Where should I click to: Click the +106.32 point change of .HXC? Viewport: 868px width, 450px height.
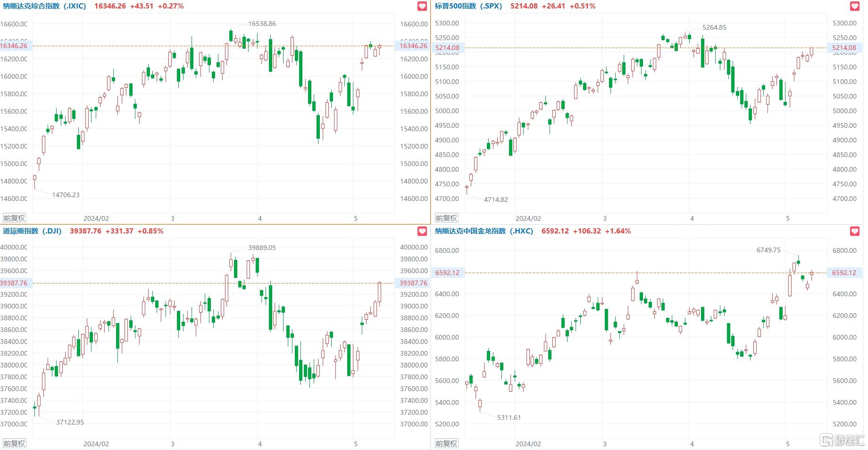click(587, 231)
